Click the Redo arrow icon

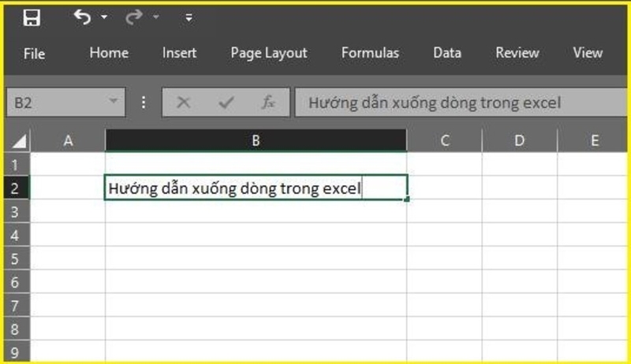[x=133, y=17]
